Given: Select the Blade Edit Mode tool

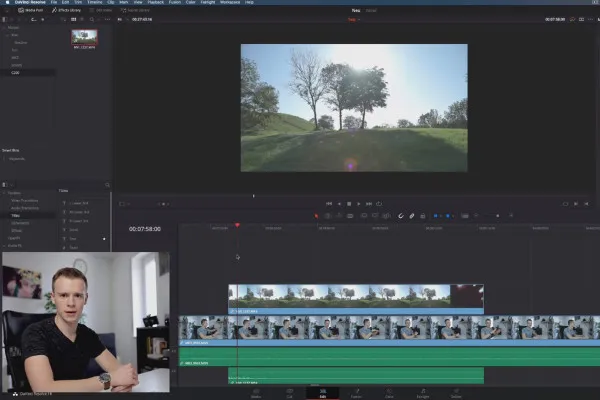Looking at the screenshot, I should 350,216.
